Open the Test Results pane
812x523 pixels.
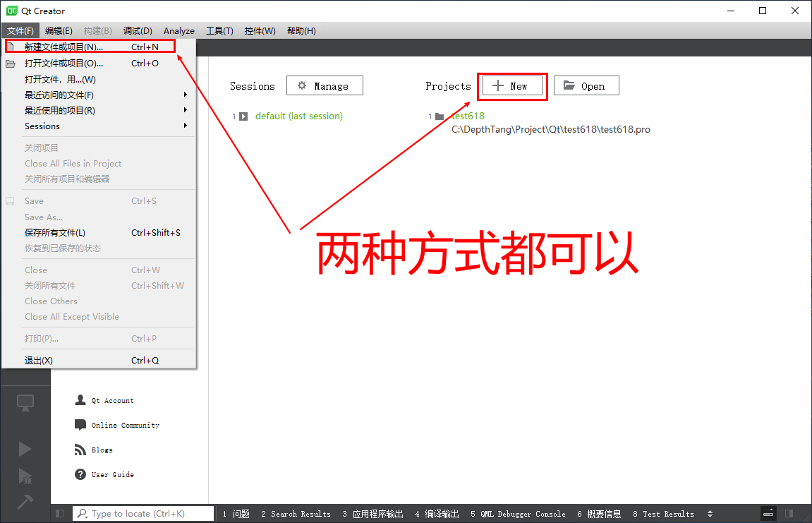663,514
